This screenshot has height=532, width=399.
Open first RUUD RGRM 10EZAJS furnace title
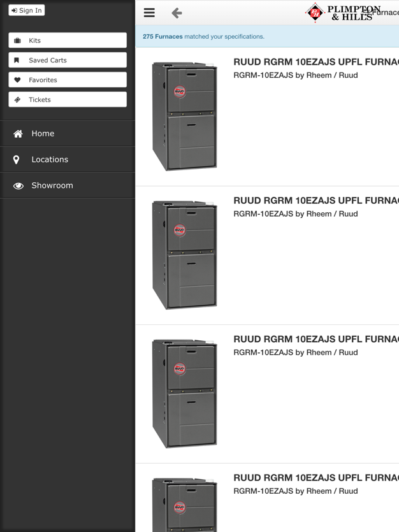point(316,62)
